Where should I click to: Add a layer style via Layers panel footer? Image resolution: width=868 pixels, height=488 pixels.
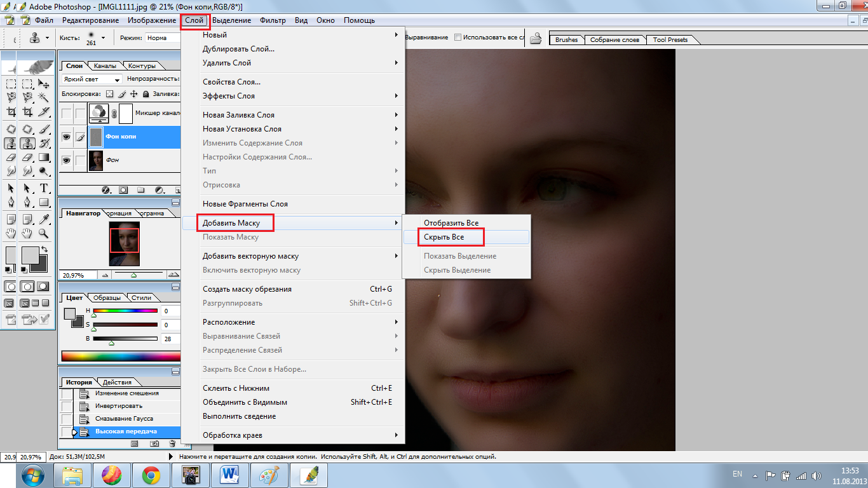coord(105,190)
